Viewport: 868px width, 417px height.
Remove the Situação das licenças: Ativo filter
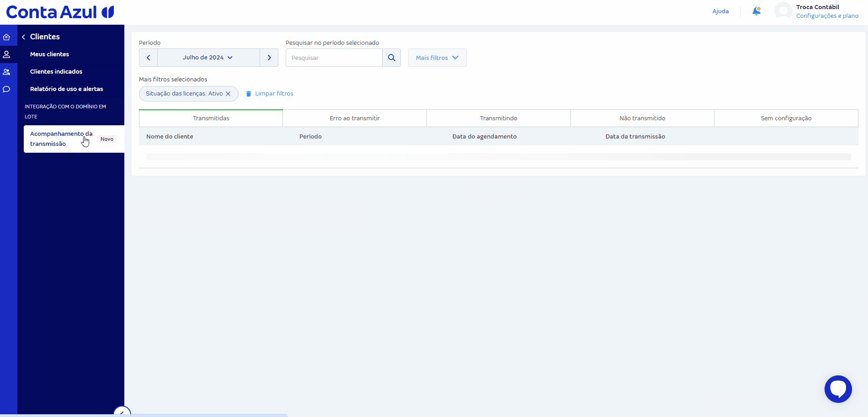228,94
